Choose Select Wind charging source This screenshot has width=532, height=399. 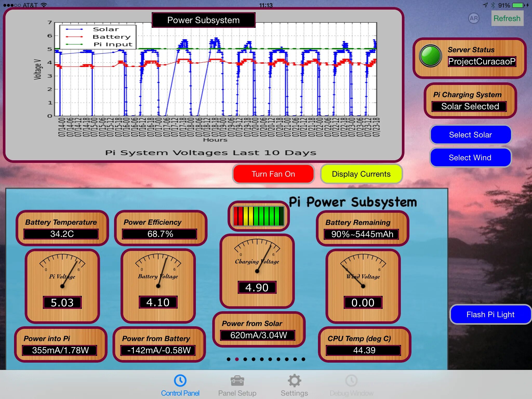[470, 157]
